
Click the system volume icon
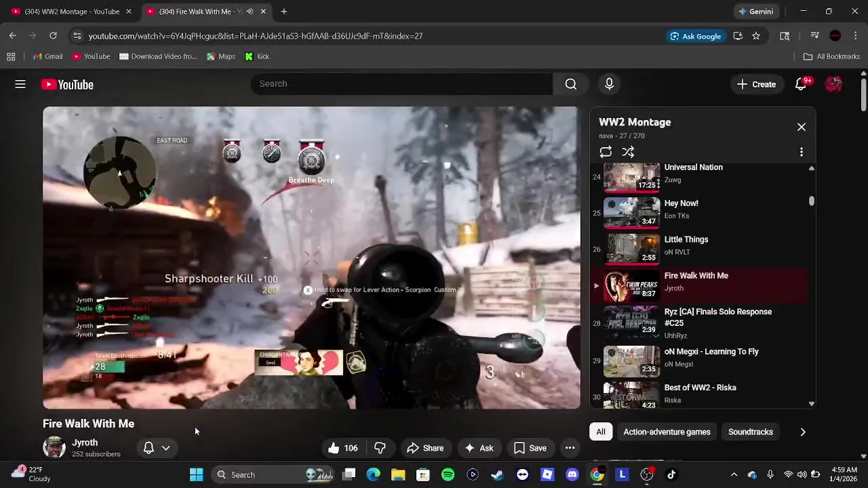pyautogui.click(x=802, y=474)
